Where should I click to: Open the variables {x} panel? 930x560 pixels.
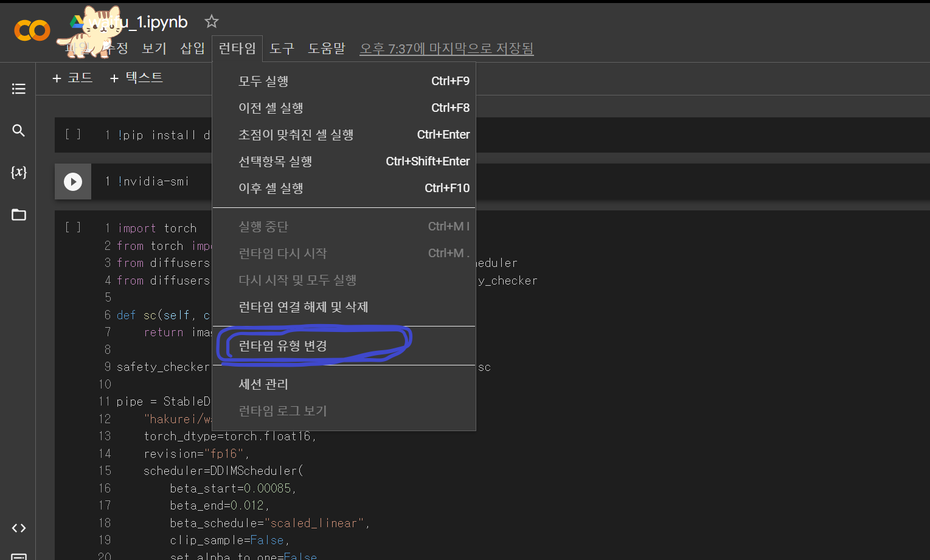(19, 172)
